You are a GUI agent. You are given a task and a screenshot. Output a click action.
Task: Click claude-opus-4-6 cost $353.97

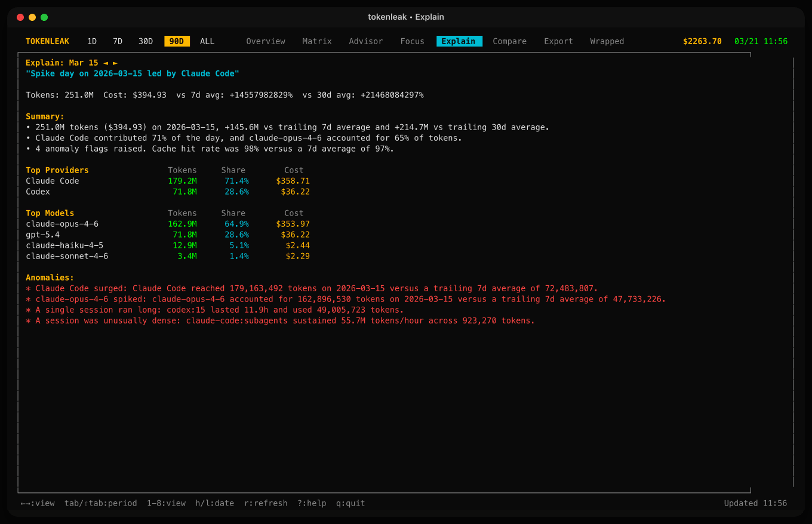(293, 224)
